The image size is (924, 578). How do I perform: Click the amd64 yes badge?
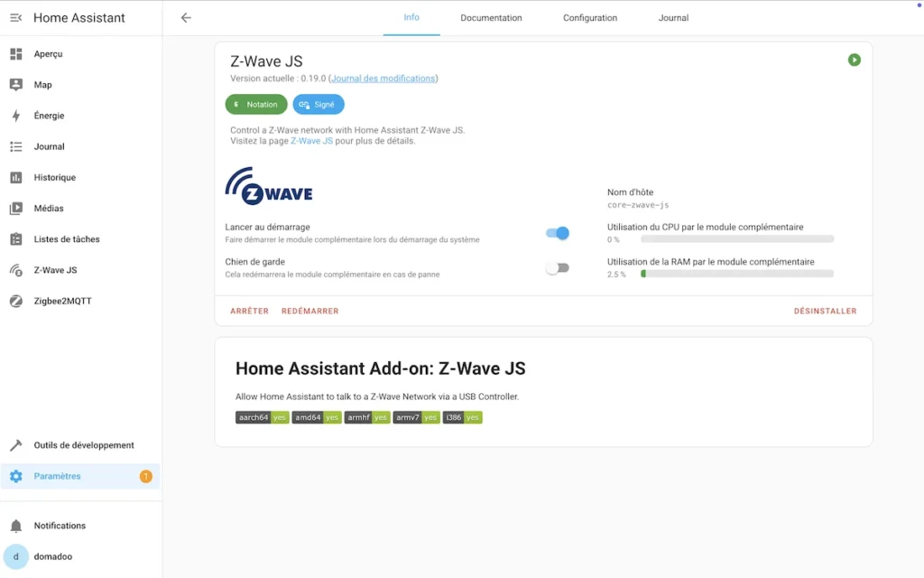point(317,417)
